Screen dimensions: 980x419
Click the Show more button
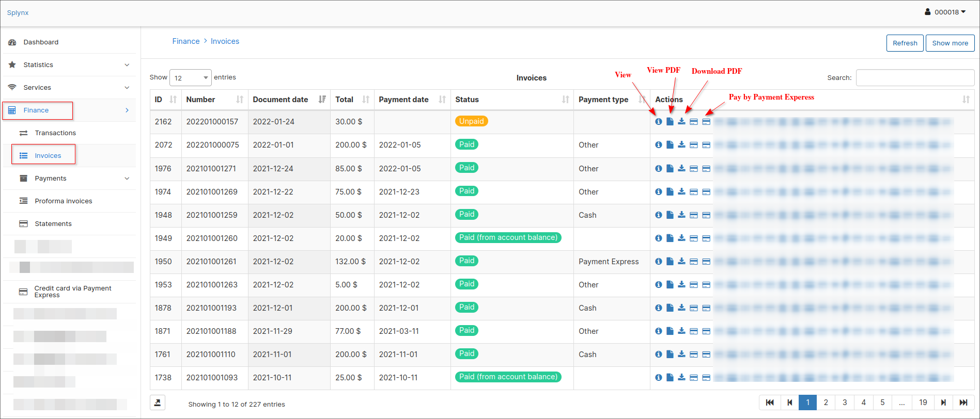[x=950, y=43]
